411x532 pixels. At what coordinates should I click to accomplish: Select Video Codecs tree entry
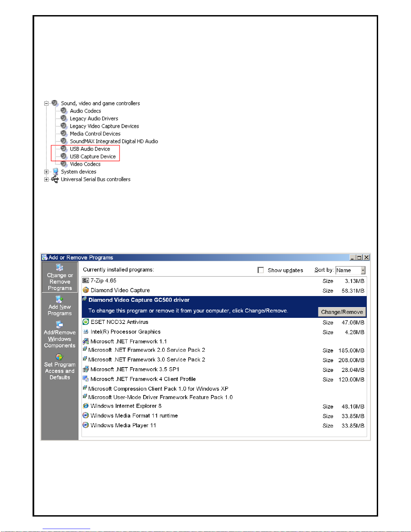click(x=85, y=164)
